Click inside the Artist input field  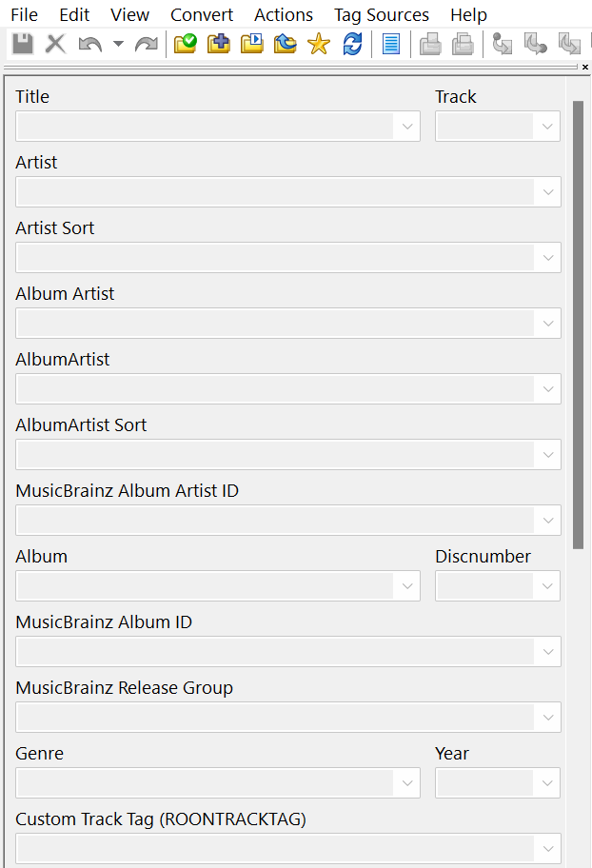(275, 192)
